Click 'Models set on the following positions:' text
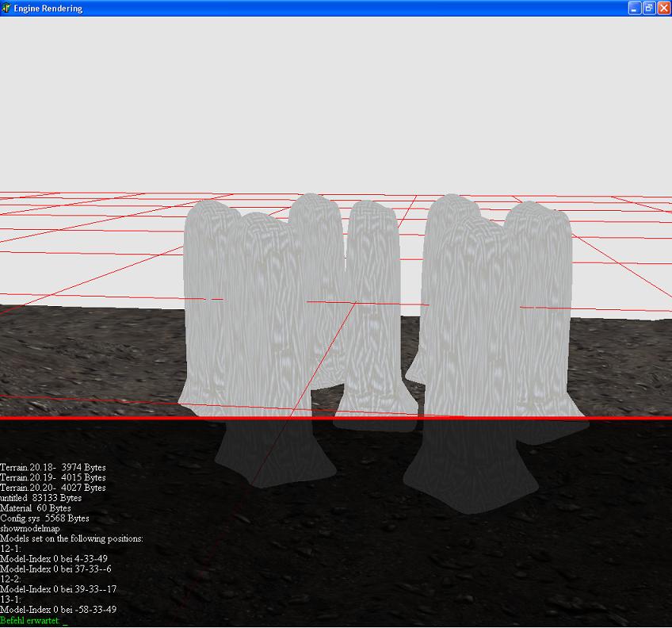672x628 pixels. pyautogui.click(x=71, y=539)
